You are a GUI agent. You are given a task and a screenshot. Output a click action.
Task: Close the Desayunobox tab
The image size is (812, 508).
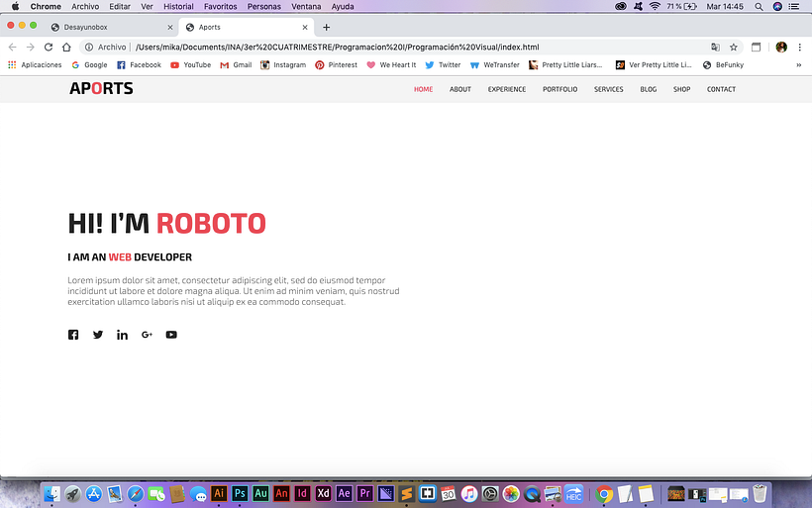click(x=170, y=28)
